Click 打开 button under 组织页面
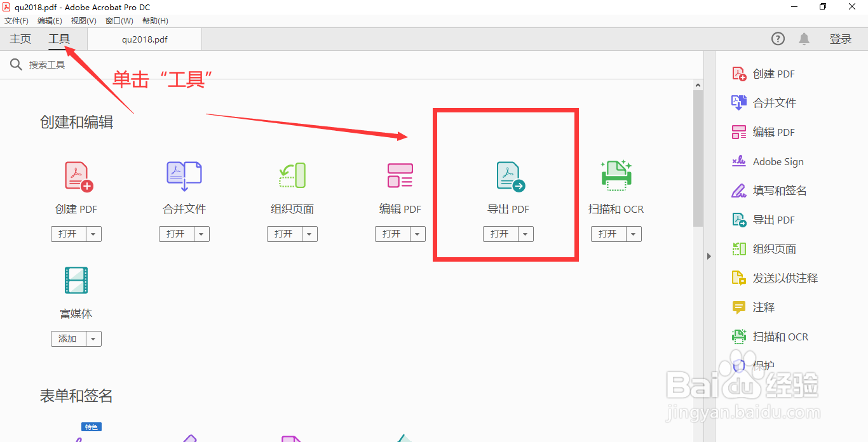 284,234
